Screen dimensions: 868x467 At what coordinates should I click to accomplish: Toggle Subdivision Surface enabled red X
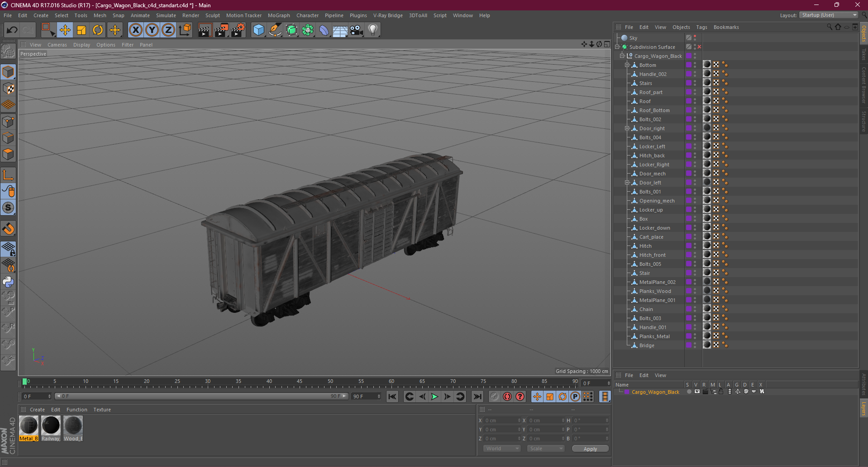(699, 47)
